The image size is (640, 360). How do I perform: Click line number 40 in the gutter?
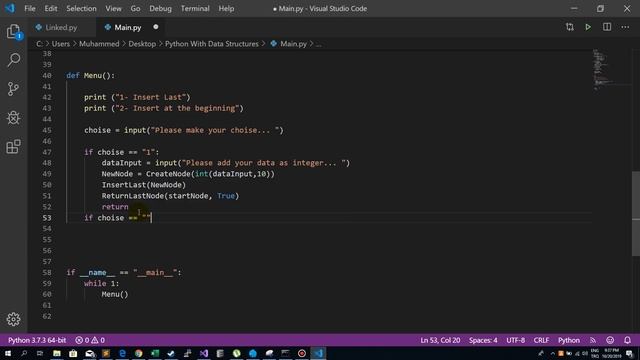tap(47, 76)
